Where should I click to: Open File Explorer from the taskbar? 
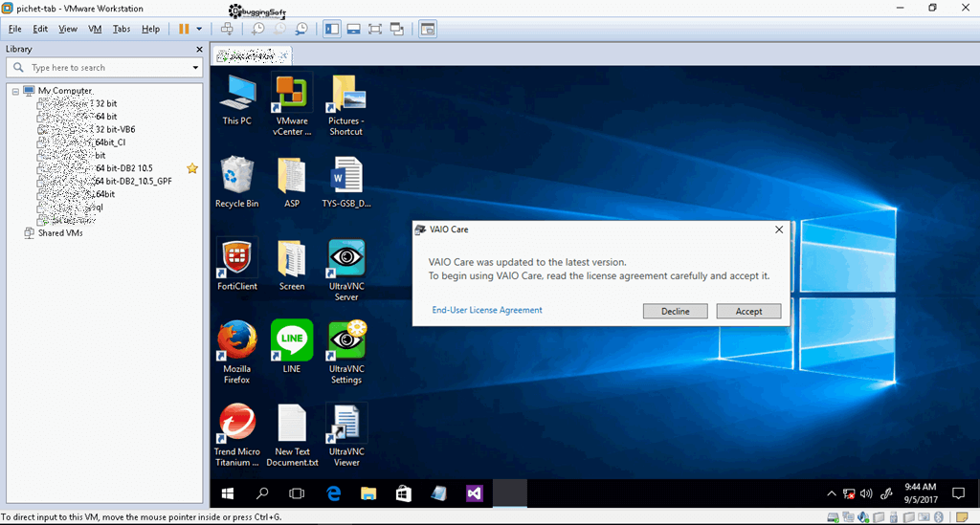pyautogui.click(x=368, y=493)
